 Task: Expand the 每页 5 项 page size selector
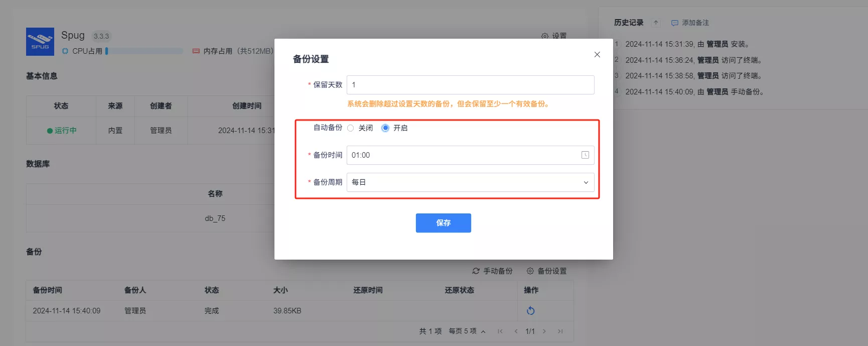tap(467, 331)
